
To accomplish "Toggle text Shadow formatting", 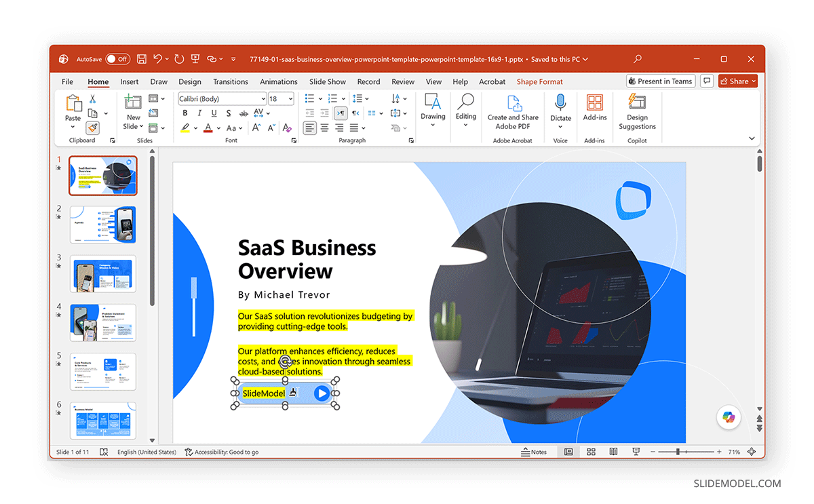I will (229, 113).
